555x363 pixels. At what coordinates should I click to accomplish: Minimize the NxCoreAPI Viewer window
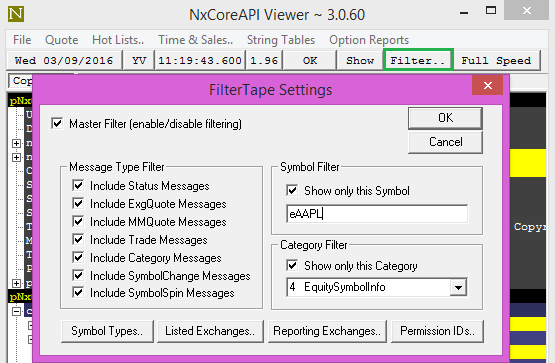[464, 13]
